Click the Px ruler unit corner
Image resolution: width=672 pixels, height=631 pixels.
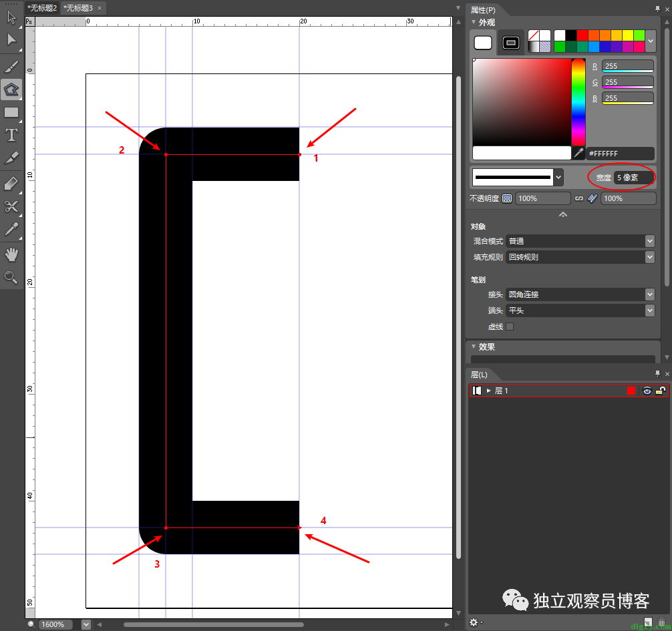click(29, 21)
